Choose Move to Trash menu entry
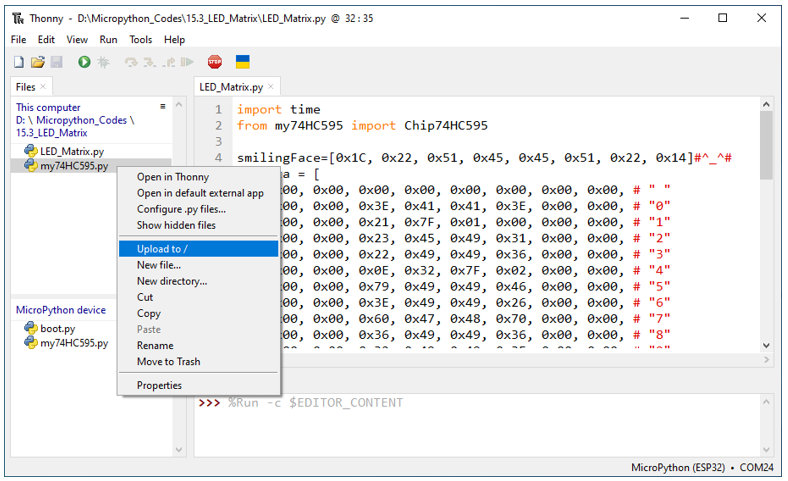Viewport: 788px width, 481px height. [168, 361]
